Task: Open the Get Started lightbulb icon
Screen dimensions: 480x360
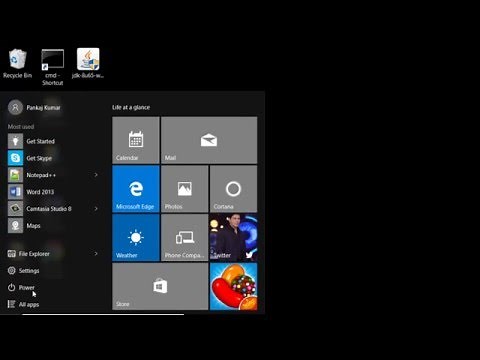Action: (15, 141)
